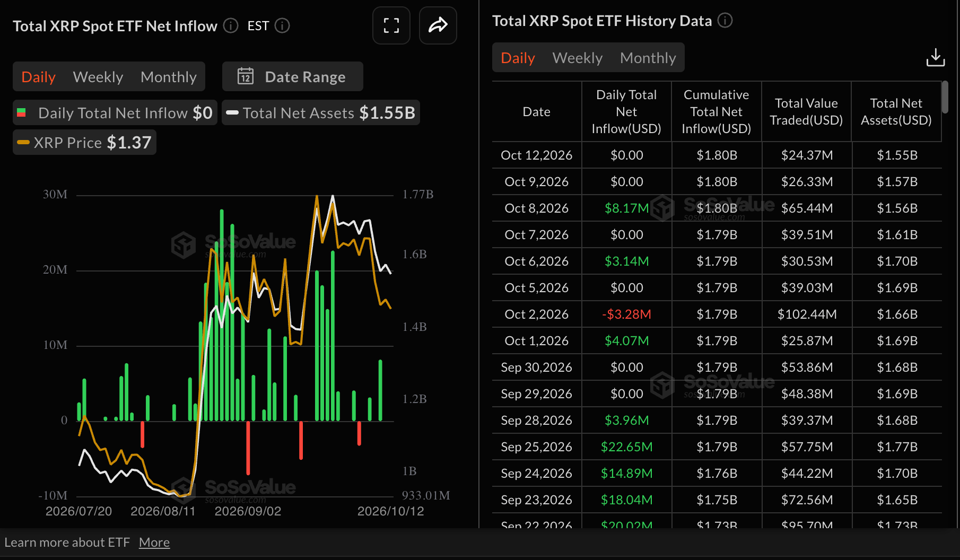Image resolution: width=960 pixels, height=560 pixels.
Task: Click the $22.65M inflow on Sep 25
Action: pos(626,447)
